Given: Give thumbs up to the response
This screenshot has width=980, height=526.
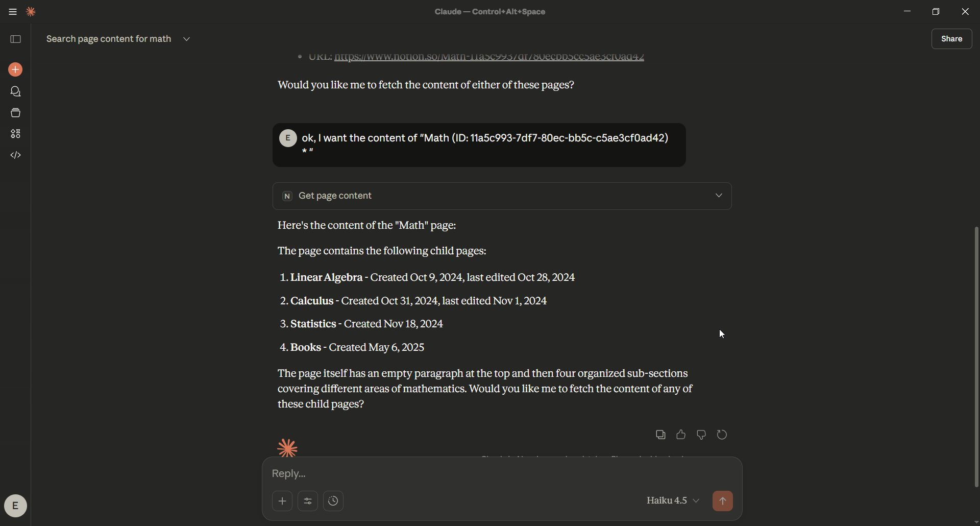Looking at the screenshot, I should tap(681, 435).
